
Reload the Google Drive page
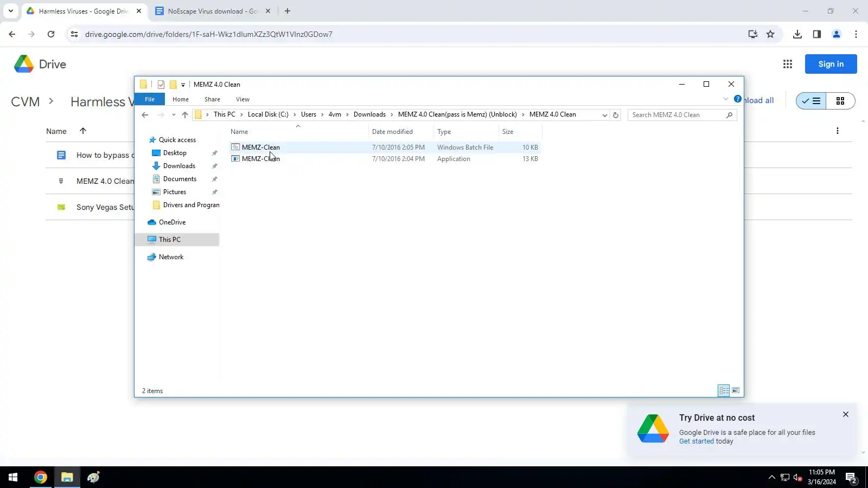[51, 34]
